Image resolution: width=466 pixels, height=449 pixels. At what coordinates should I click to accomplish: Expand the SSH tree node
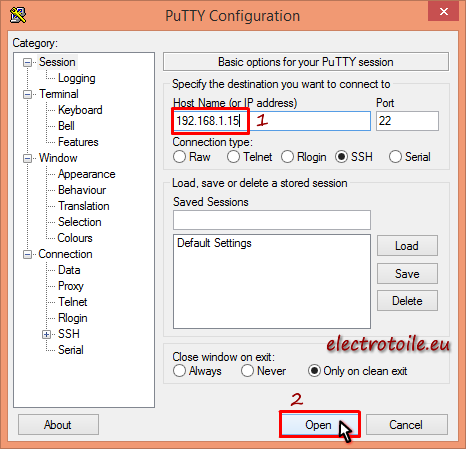coord(47,334)
